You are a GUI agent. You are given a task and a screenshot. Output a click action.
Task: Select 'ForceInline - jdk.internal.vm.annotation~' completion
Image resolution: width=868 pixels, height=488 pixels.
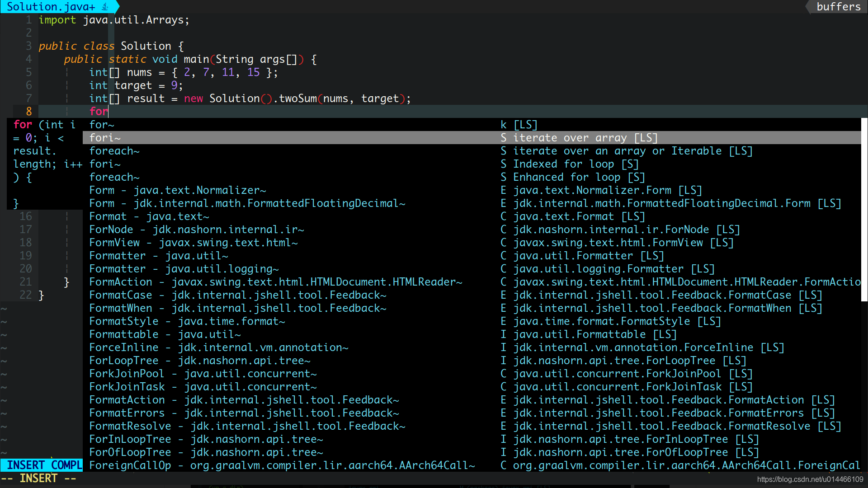point(472,347)
